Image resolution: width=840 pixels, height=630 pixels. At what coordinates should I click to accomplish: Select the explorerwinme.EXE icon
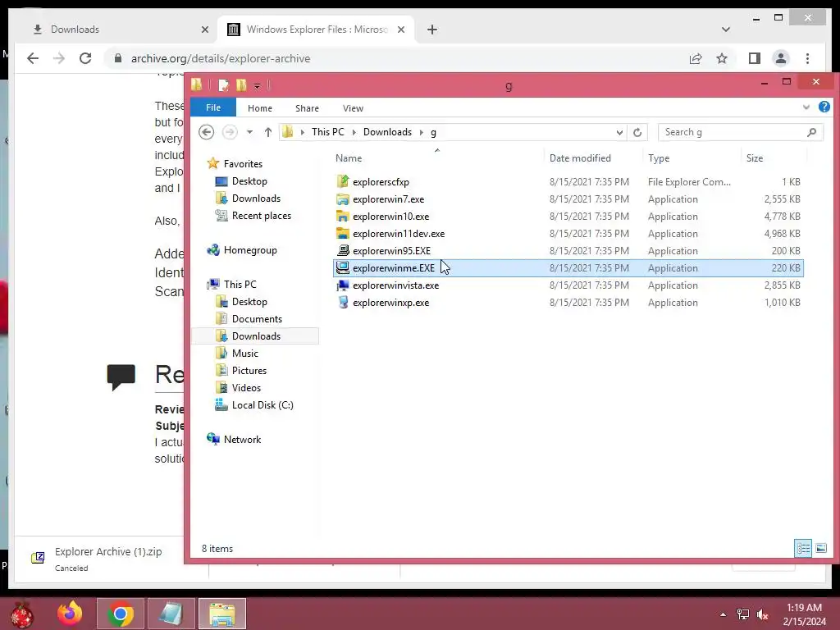point(343,268)
